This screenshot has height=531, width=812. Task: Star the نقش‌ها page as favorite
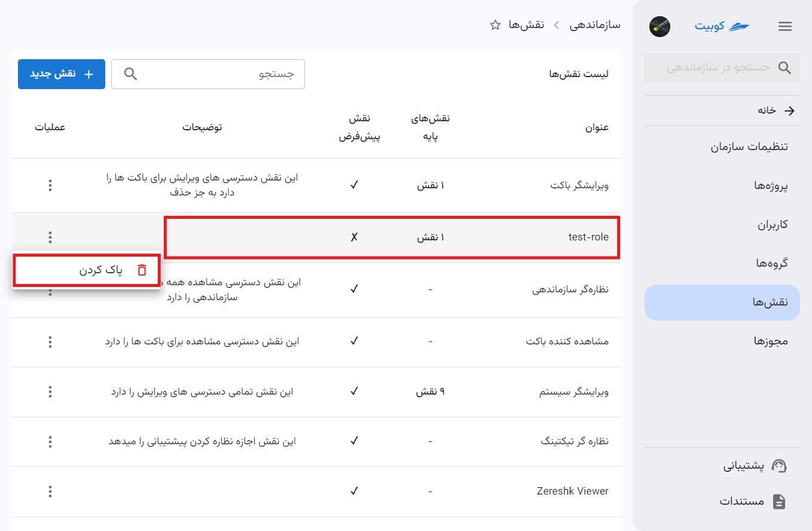click(x=495, y=25)
